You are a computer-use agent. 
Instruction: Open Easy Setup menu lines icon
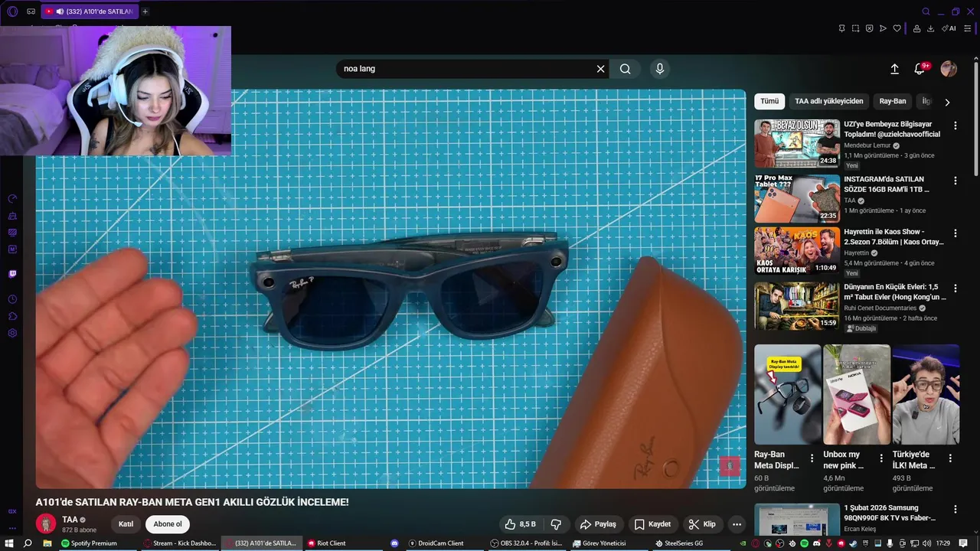coord(967,28)
